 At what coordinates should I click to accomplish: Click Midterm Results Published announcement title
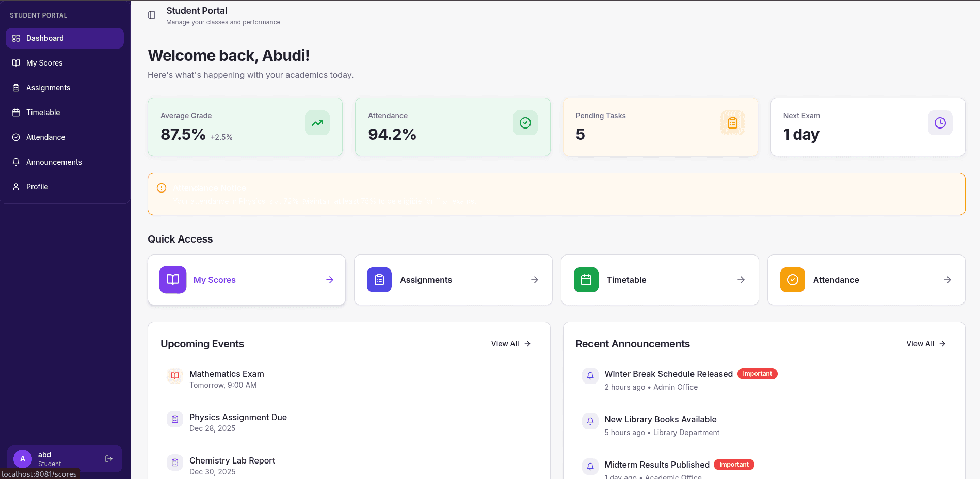coord(657,465)
